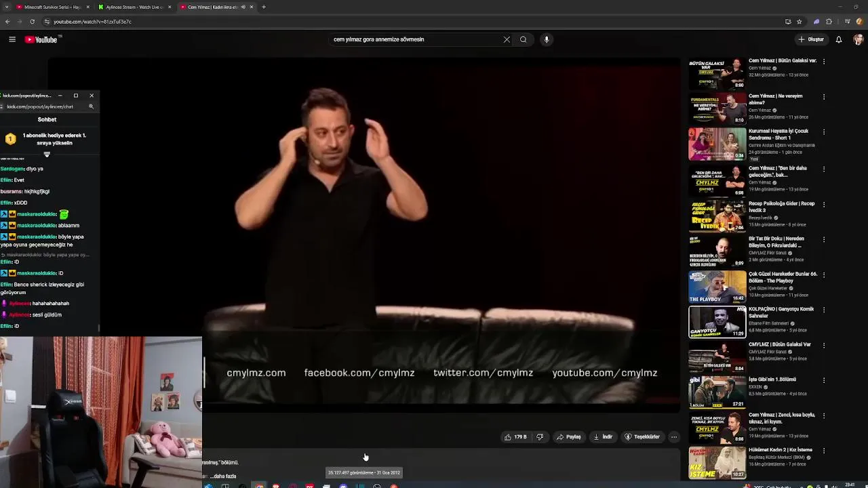Open Recep Psikoloğa Gider video title
The height and width of the screenshot is (488, 868).
click(782, 207)
